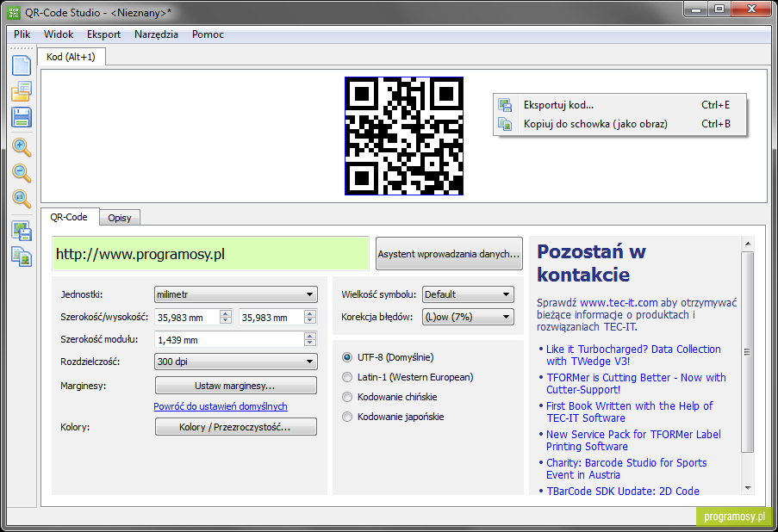Click icon beside Kopiuj do schowka entry
Screen dimensions: 778x532
coord(505,124)
